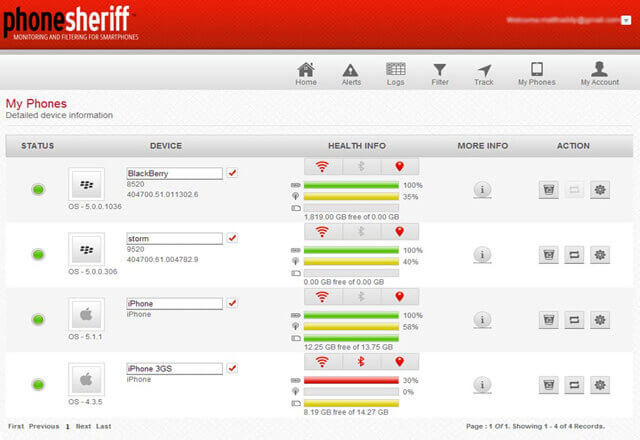The height and width of the screenshot is (440, 640).
Task: Click the info icon for iPhone 3GS
Action: point(482,384)
